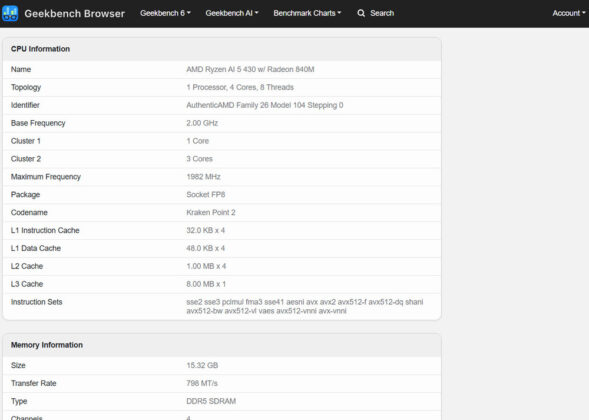Expand the Geekbench AI dropdown

232,13
